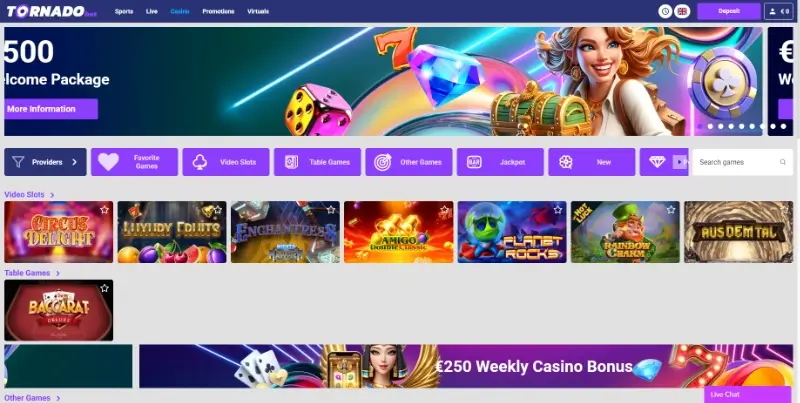The width and height of the screenshot is (800, 403).
Task: Expand the Video Slots section chevron
Action: tap(52, 195)
